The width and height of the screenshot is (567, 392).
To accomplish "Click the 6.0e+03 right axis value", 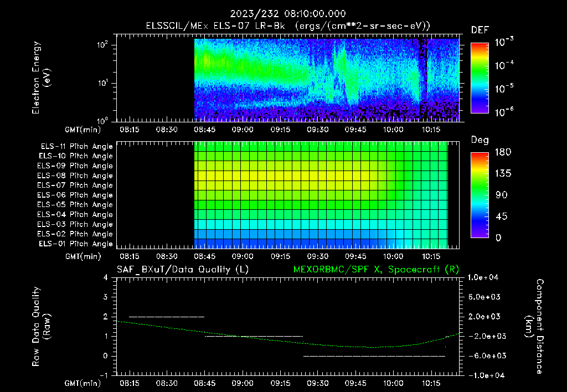I will click(484, 297).
